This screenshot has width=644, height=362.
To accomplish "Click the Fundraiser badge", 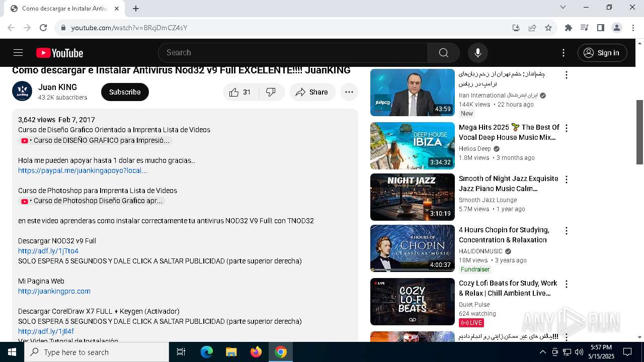I will (x=475, y=269).
